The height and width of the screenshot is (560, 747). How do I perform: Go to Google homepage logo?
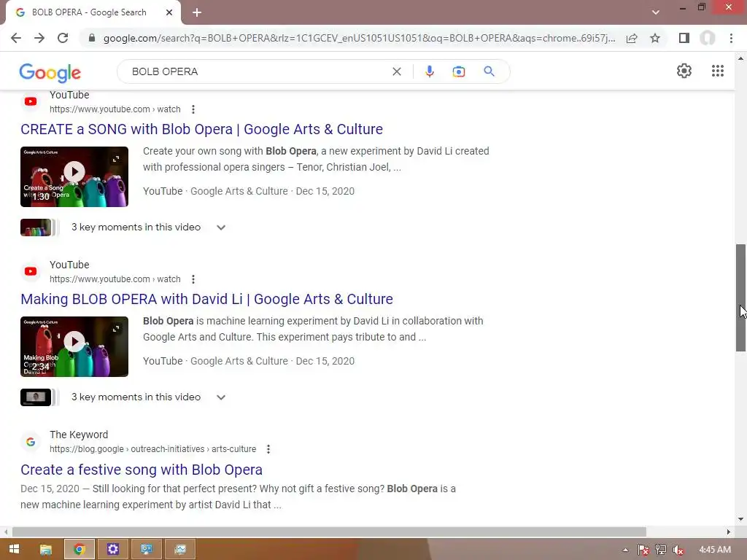tap(50, 72)
